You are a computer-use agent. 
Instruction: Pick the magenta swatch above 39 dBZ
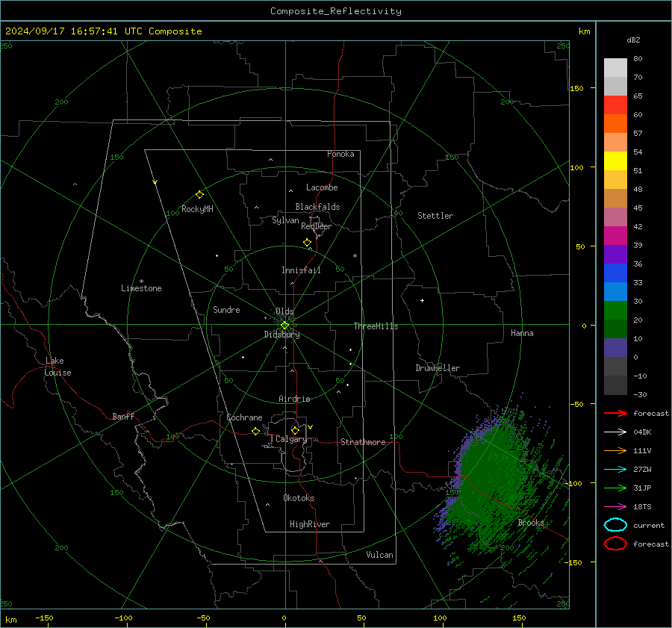(x=615, y=236)
